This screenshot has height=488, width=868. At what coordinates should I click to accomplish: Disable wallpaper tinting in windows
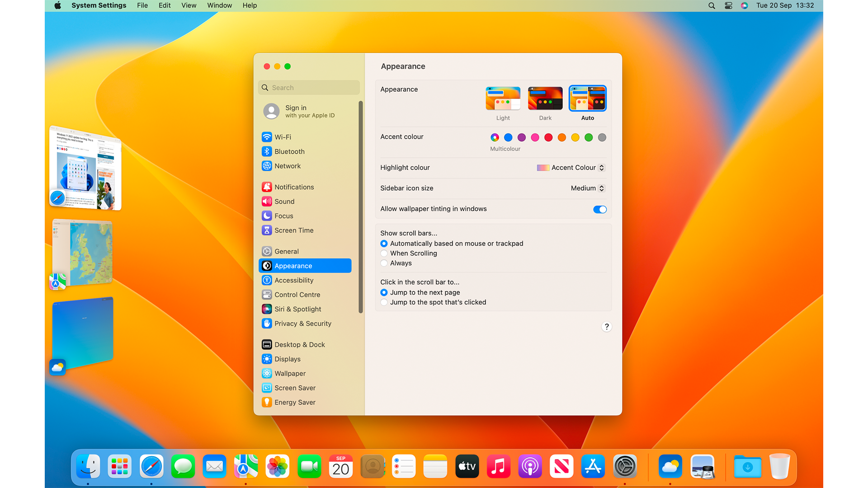coord(599,209)
